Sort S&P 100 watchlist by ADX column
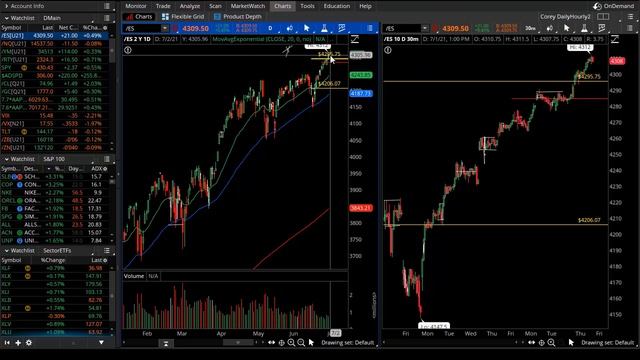 (x=97, y=169)
